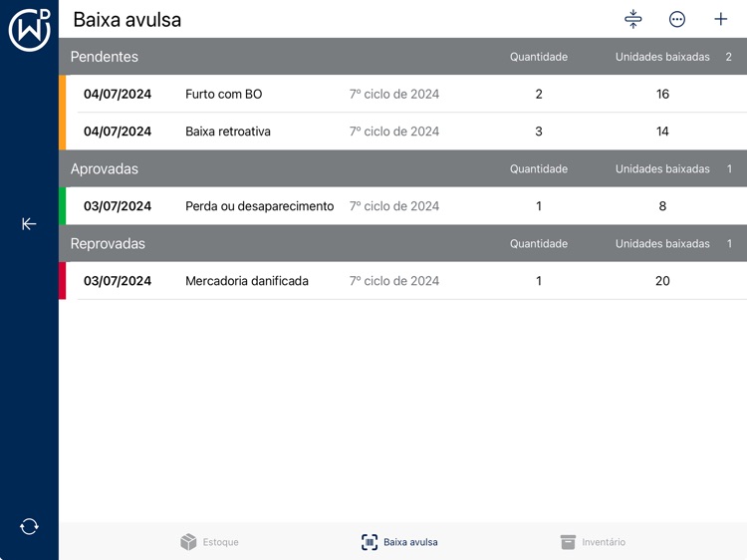Open the Perda ou desaparecimento entry
Image resolution: width=747 pixels, height=560 pixels.
(x=402, y=206)
